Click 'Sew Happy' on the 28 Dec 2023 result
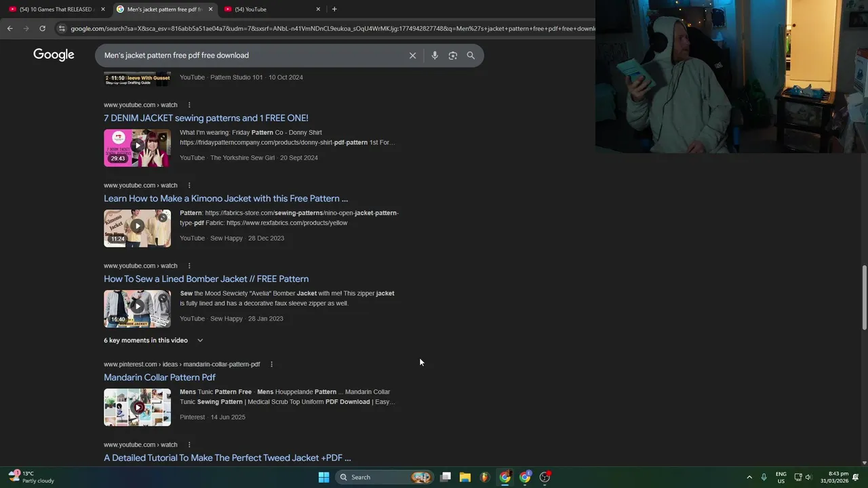This screenshot has width=868, height=488. (x=226, y=239)
